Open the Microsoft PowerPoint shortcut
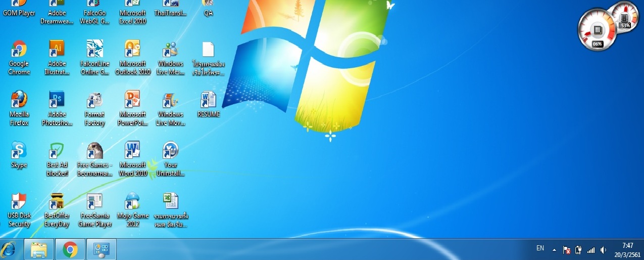Viewport: 644px width, 260px height. [132, 100]
